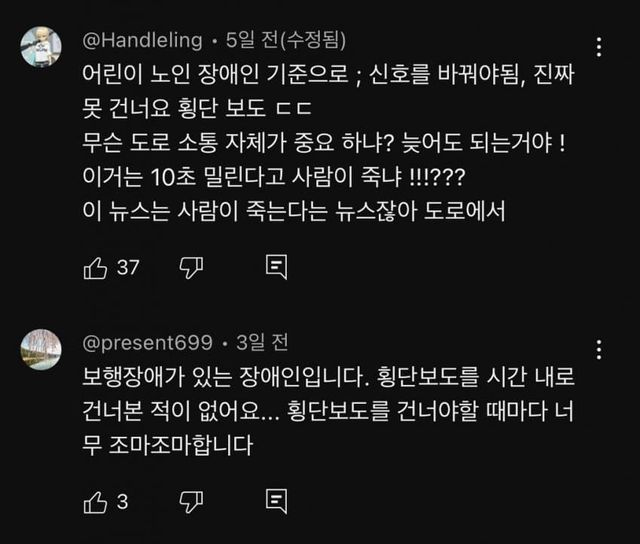Open three-dot menu on @Handleling comment

click(x=598, y=48)
